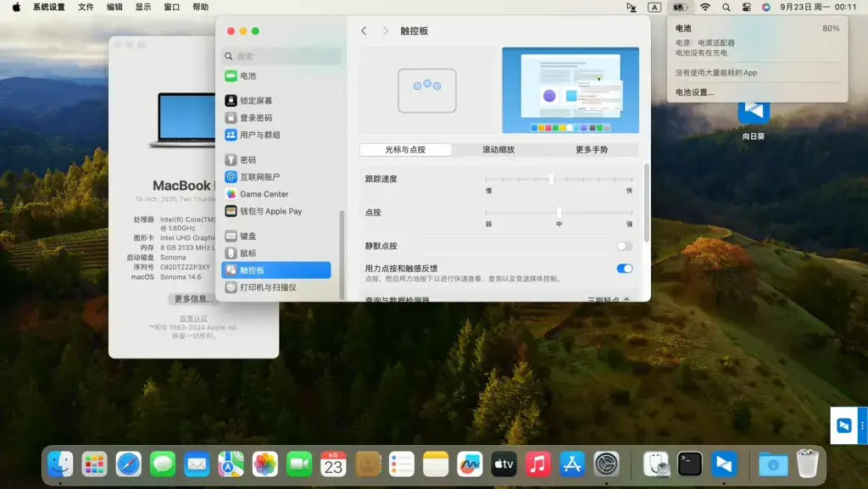Open 打印机与扫描仪 in the sidebar
Image resolution: width=868 pixels, height=489 pixels.
pyautogui.click(x=275, y=287)
